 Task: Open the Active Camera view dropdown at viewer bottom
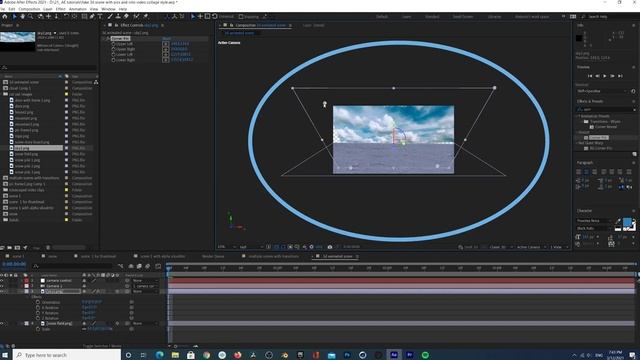530,247
